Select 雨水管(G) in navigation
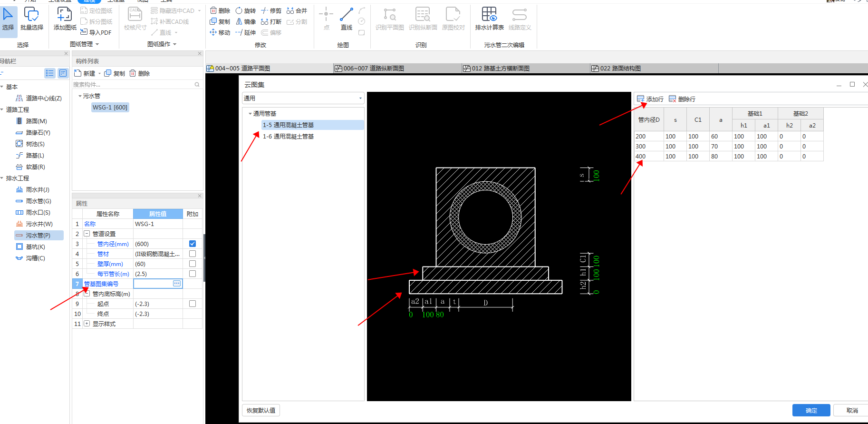 coord(39,201)
